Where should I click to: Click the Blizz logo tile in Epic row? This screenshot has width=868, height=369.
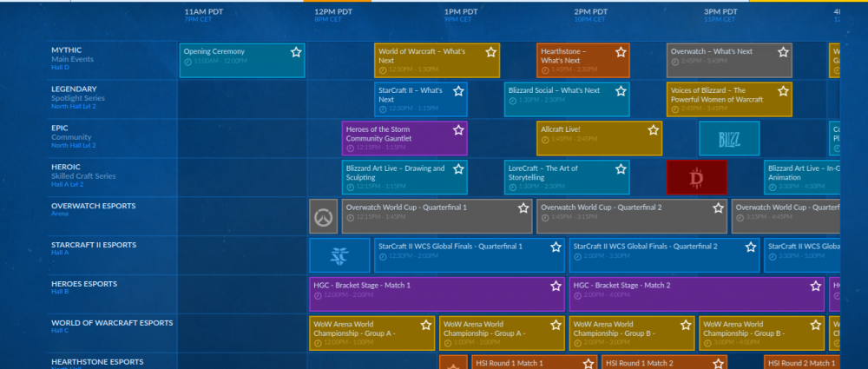click(729, 139)
